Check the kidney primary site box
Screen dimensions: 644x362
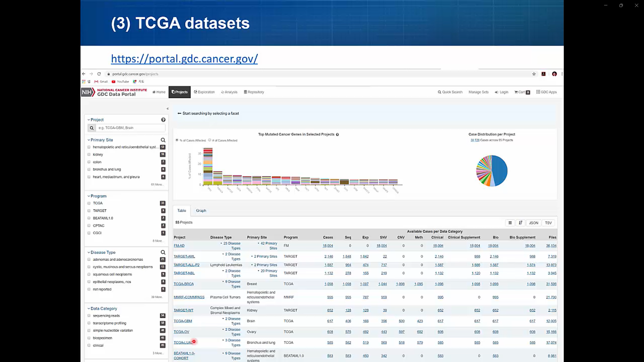(89, 155)
